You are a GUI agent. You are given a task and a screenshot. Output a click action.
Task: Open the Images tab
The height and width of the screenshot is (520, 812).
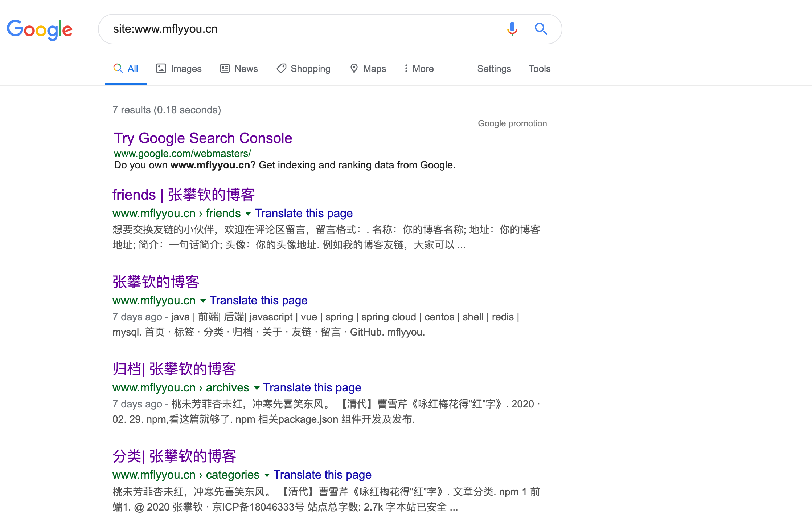(x=179, y=69)
